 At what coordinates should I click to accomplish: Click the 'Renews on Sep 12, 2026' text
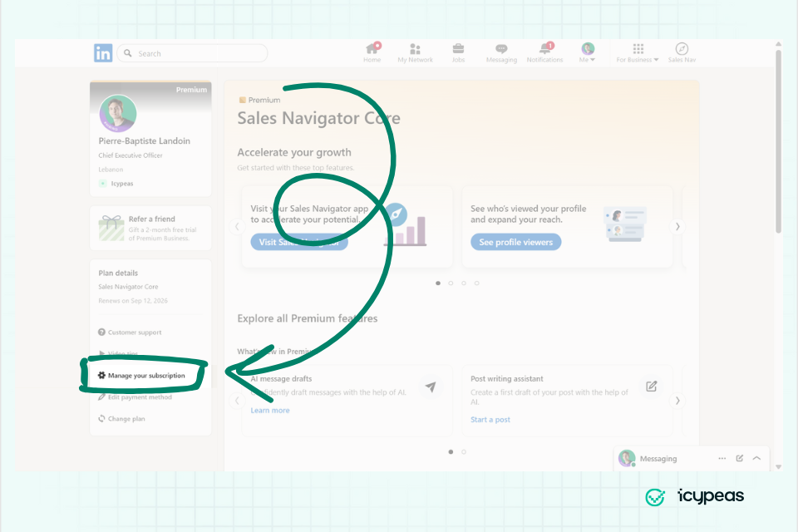[133, 301]
